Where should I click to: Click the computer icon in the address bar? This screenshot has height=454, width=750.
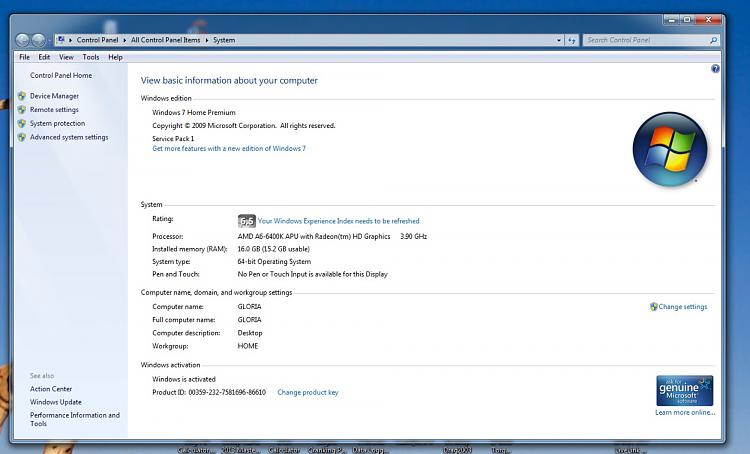coord(61,40)
